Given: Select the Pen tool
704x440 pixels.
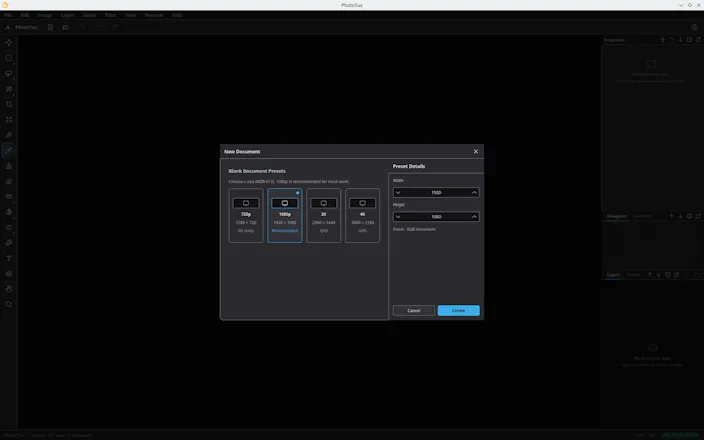Looking at the screenshot, I should pyautogui.click(x=9, y=243).
